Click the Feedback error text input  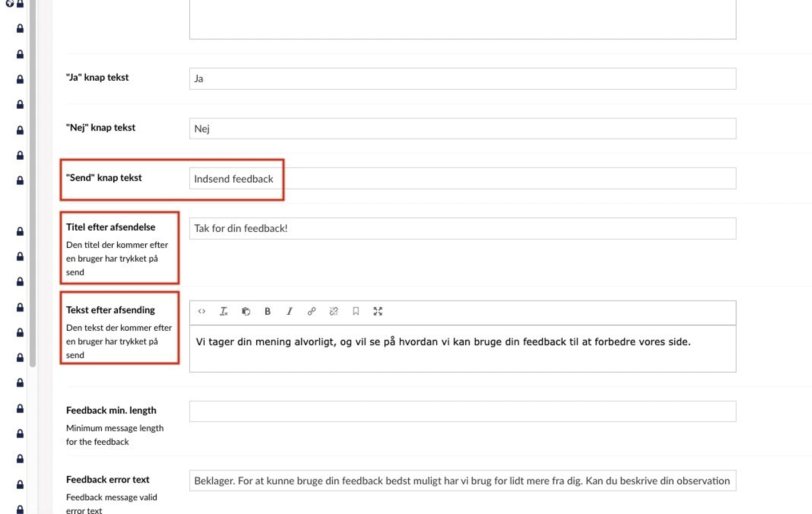click(462, 481)
